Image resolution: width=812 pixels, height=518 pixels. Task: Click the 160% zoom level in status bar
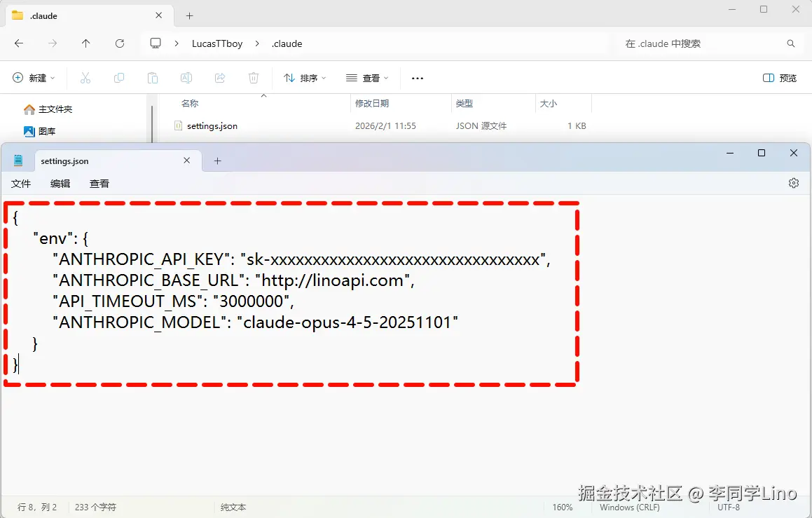pos(563,507)
